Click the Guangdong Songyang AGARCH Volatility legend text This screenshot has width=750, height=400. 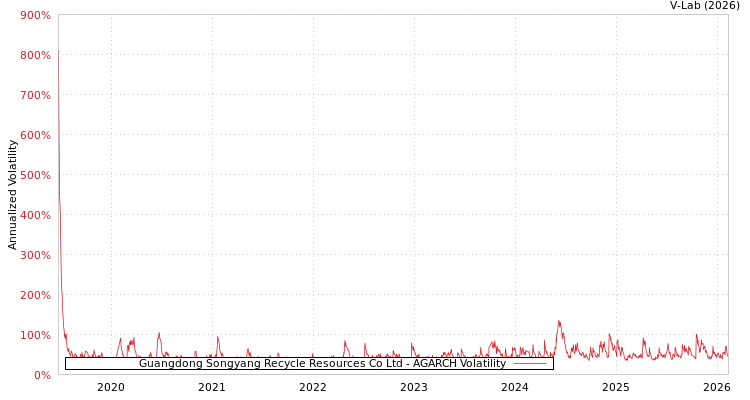coord(322,363)
